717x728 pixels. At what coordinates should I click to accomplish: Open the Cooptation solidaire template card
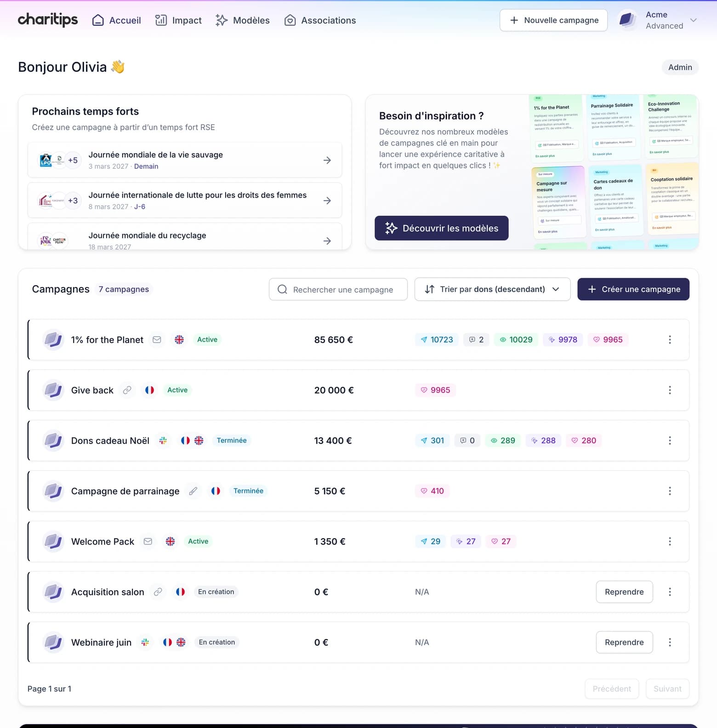[672, 199]
